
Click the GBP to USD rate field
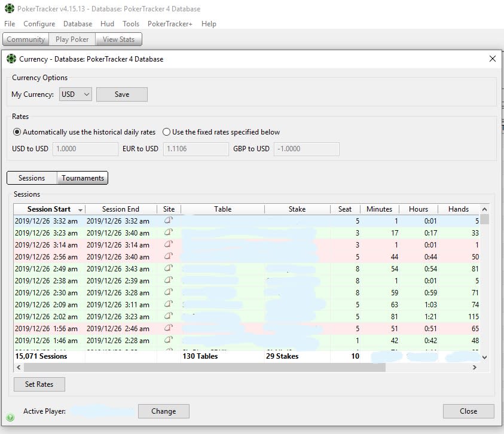click(x=306, y=149)
